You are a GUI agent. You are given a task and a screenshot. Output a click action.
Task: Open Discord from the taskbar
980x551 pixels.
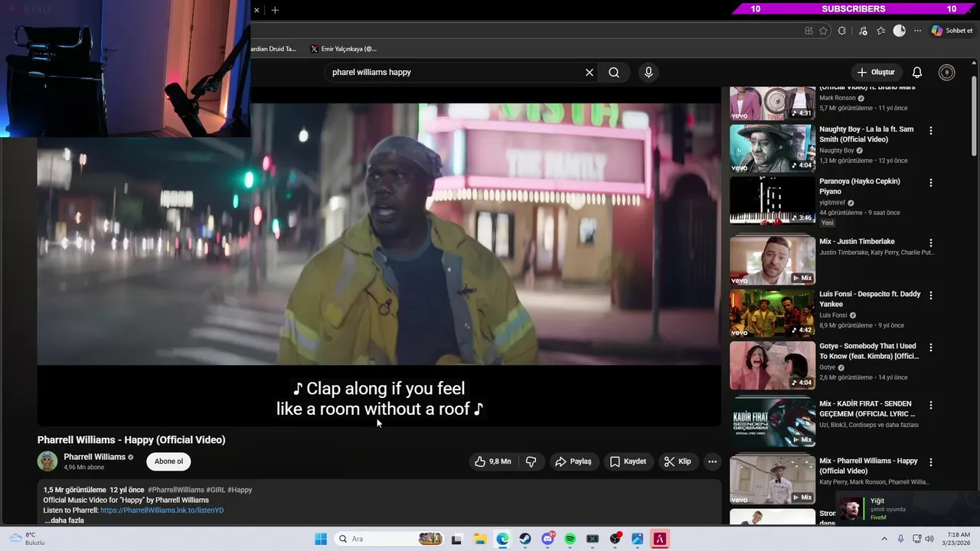coord(547,539)
